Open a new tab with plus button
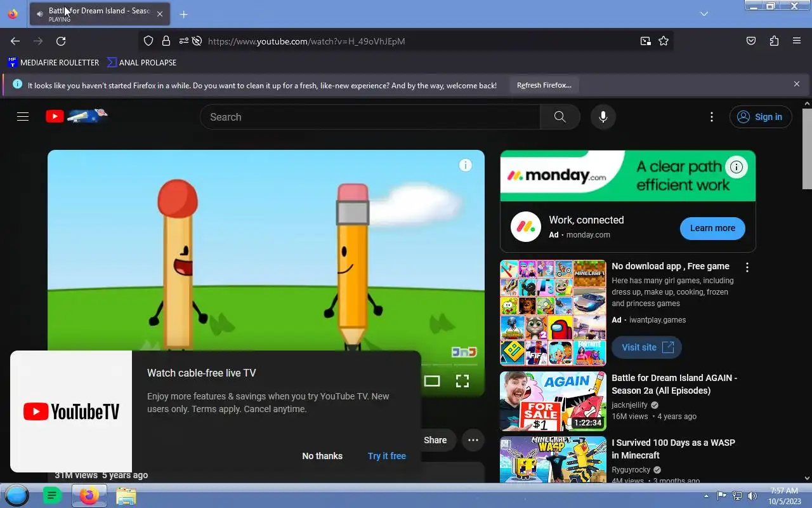This screenshot has width=812, height=508. (183, 14)
